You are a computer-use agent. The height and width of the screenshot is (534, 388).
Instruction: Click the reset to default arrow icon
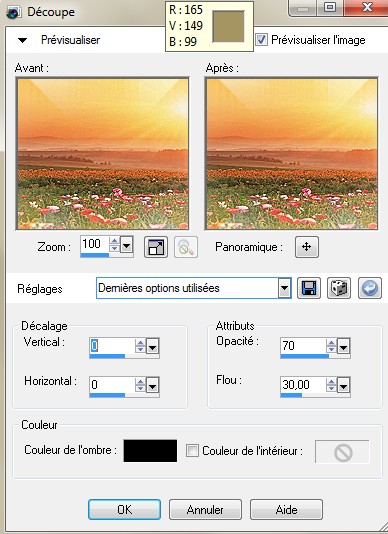point(370,288)
